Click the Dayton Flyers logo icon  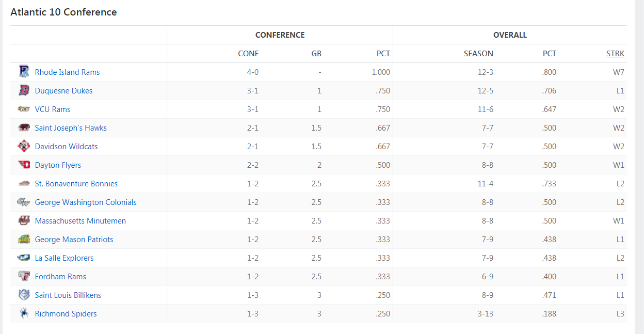24,165
